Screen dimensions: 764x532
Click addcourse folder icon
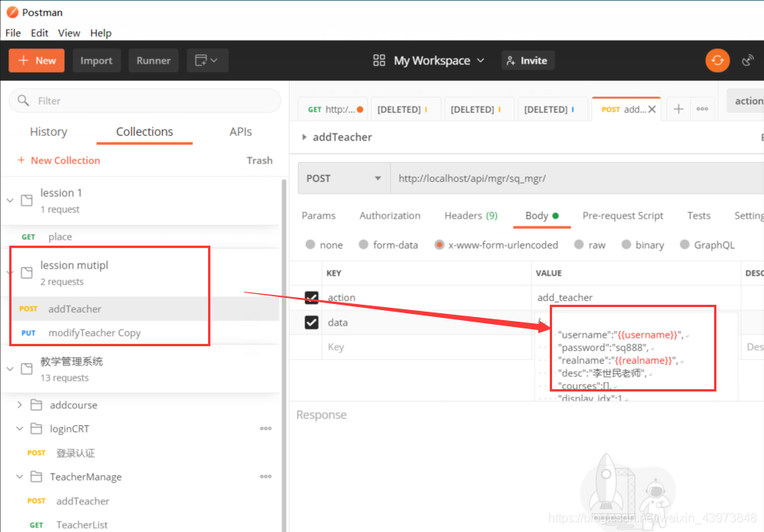pyautogui.click(x=36, y=405)
